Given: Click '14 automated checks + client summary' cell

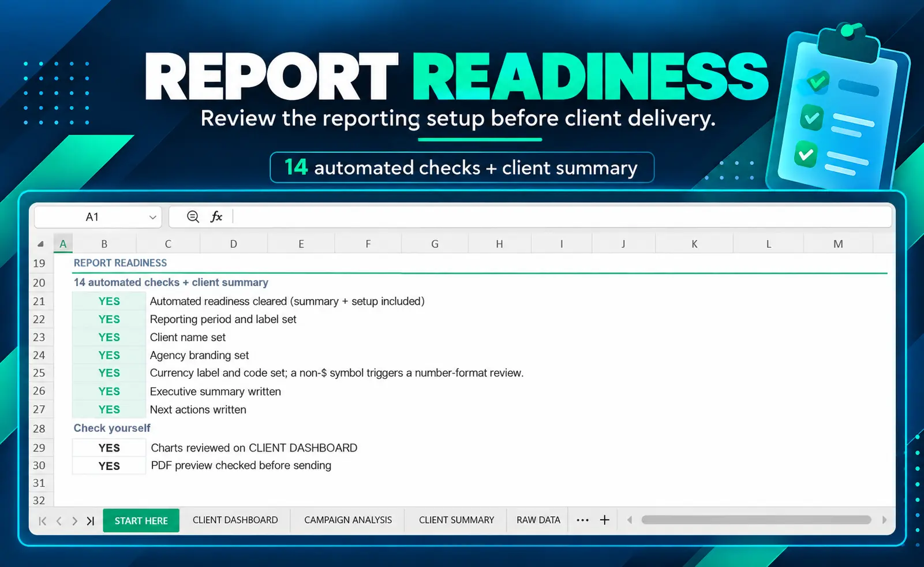Looking at the screenshot, I should (x=171, y=282).
